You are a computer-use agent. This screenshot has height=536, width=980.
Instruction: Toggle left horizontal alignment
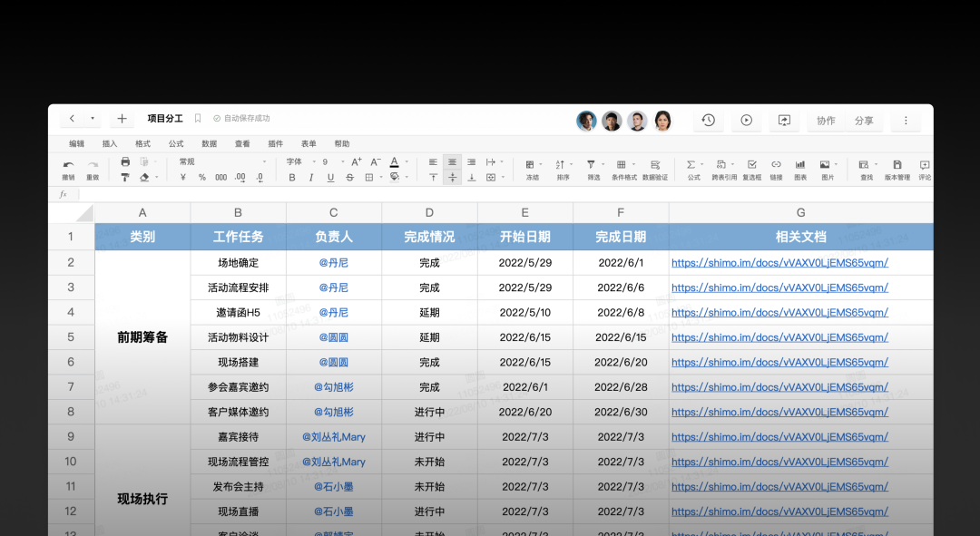pos(433,161)
